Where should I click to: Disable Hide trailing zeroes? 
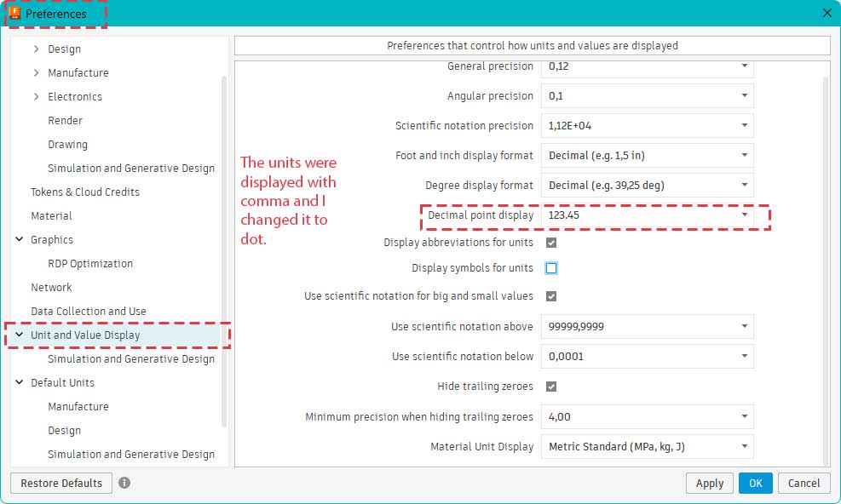tap(551, 386)
